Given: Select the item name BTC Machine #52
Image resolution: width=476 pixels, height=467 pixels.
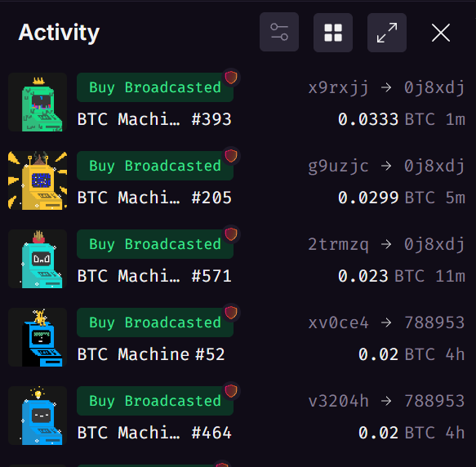Looking at the screenshot, I should [151, 354].
